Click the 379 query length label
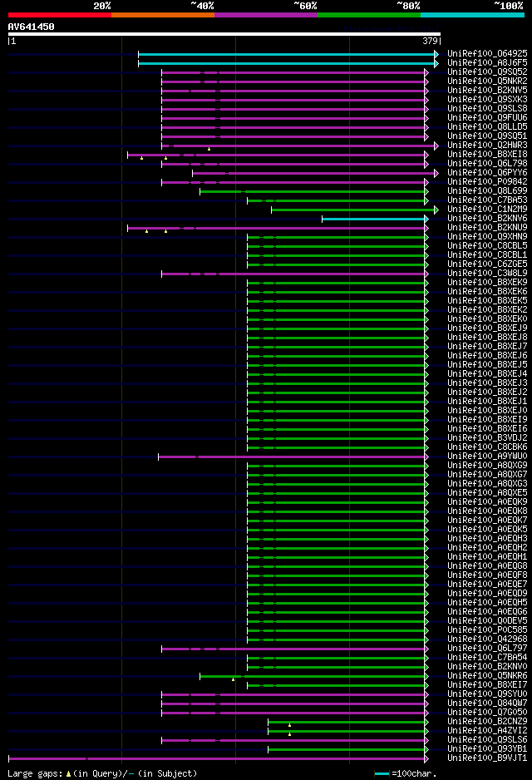532x780 pixels. coord(430,42)
